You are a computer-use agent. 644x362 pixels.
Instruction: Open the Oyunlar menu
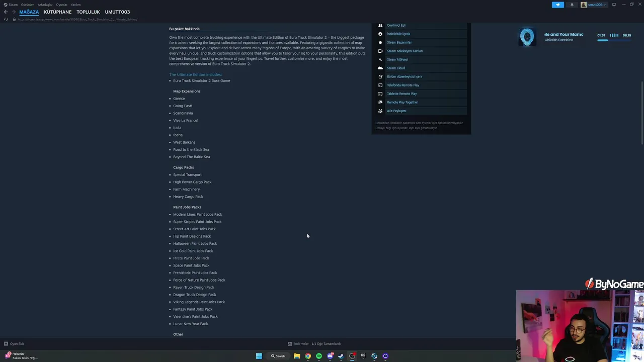point(62,5)
